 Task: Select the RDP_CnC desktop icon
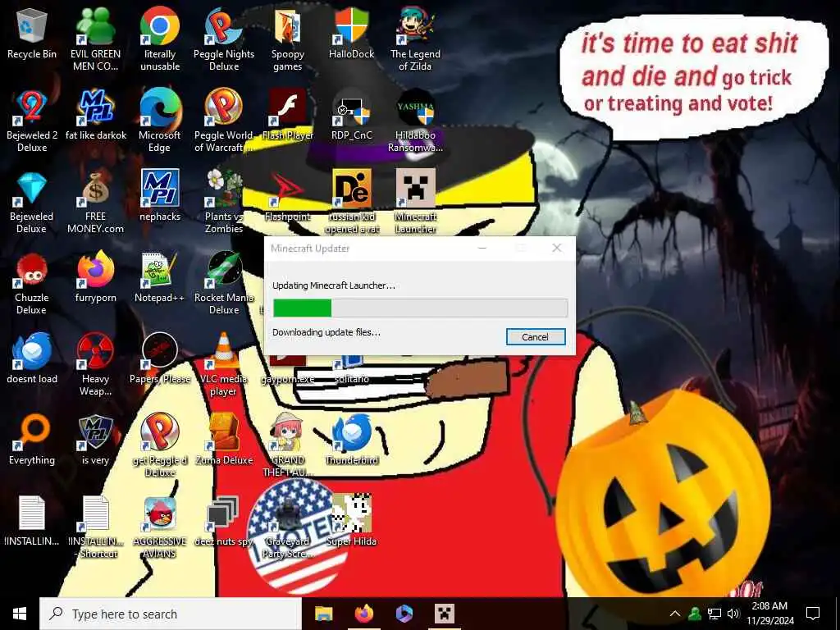point(351,115)
